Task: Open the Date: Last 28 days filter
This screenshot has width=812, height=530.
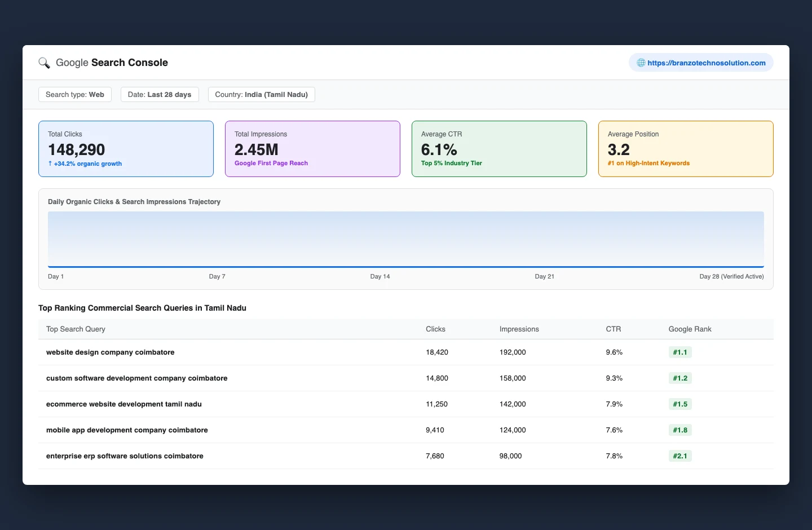Action: tap(160, 94)
